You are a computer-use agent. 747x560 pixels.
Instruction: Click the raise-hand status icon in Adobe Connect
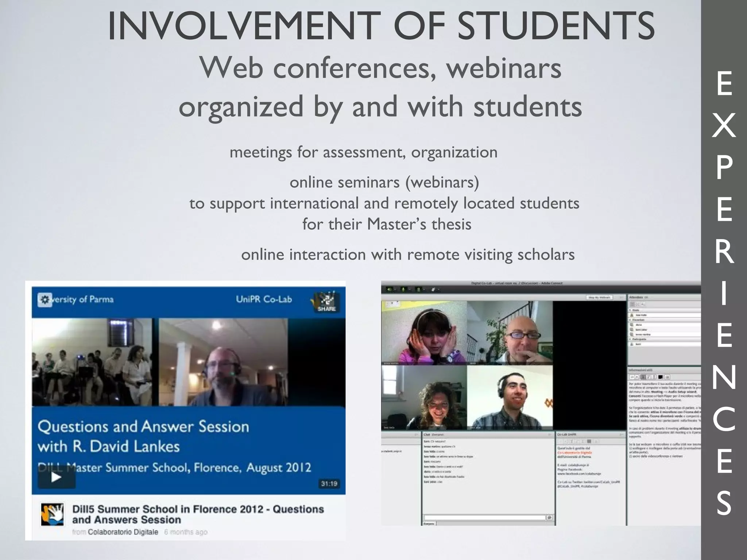pyautogui.click(x=433, y=289)
